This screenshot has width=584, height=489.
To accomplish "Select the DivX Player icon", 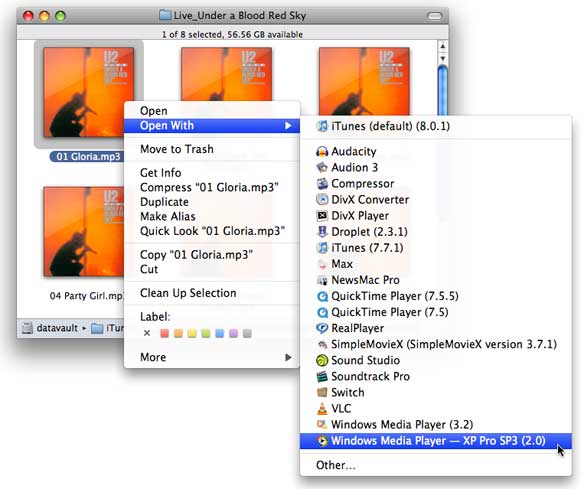I will tap(322, 216).
